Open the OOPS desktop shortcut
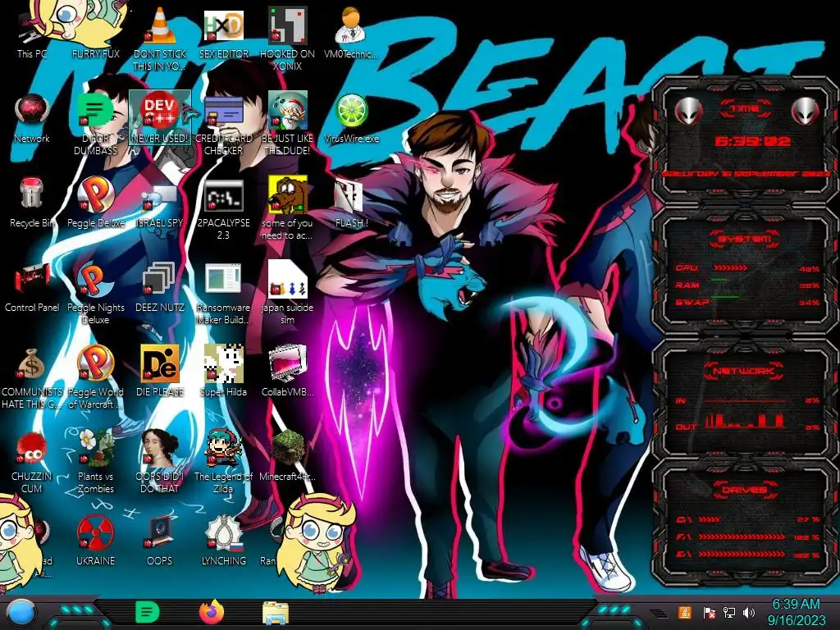This screenshot has height=630, width=840. coord(160,540)
